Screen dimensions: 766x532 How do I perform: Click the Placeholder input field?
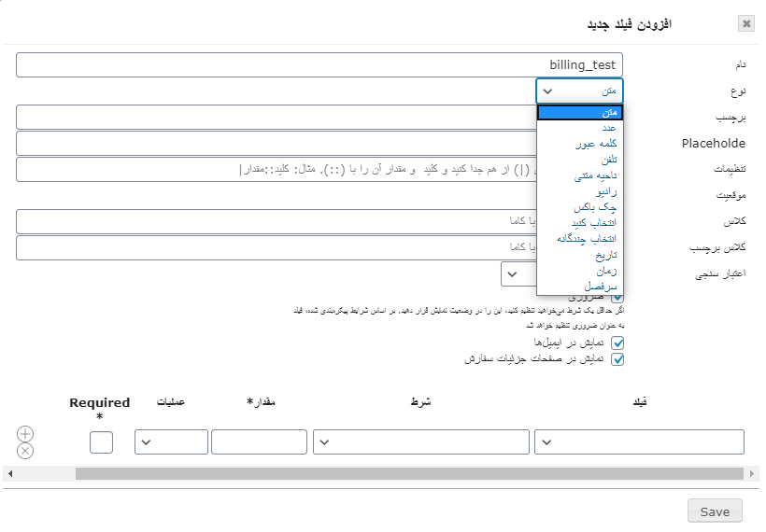click(276, 143)
